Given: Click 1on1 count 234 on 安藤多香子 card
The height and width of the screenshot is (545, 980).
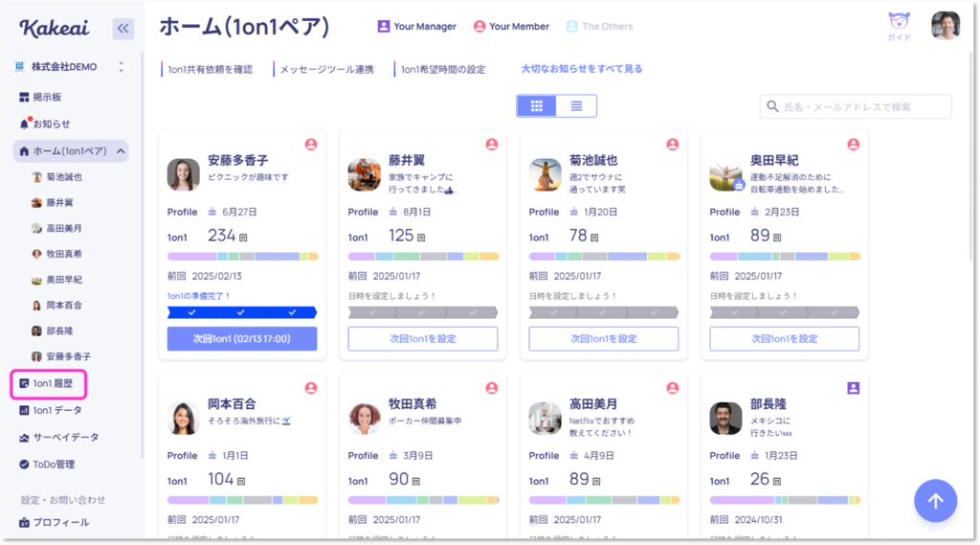Looking at the screenshot, I should coord(221,236).
